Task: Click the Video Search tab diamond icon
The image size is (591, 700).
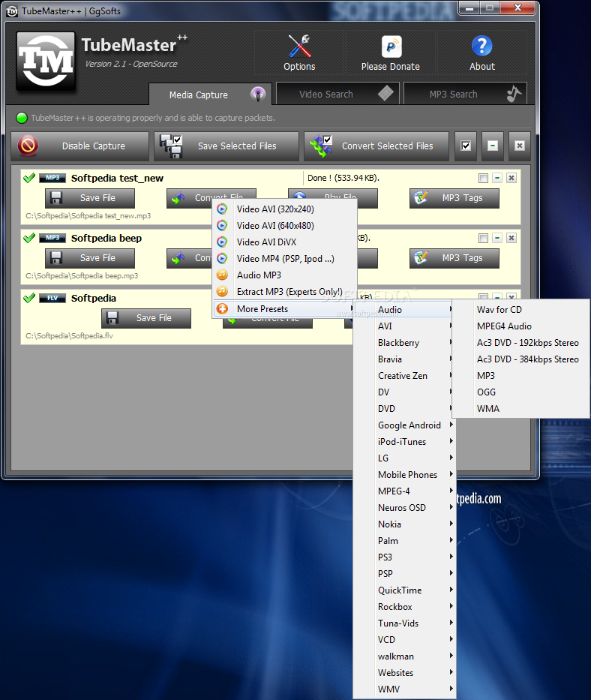Action: [385, 93]
